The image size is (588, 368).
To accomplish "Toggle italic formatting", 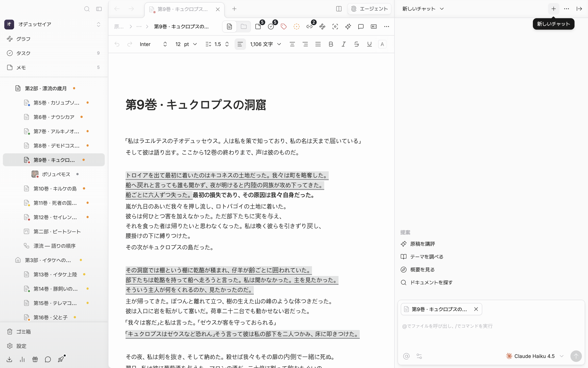I will pos(344,44).
